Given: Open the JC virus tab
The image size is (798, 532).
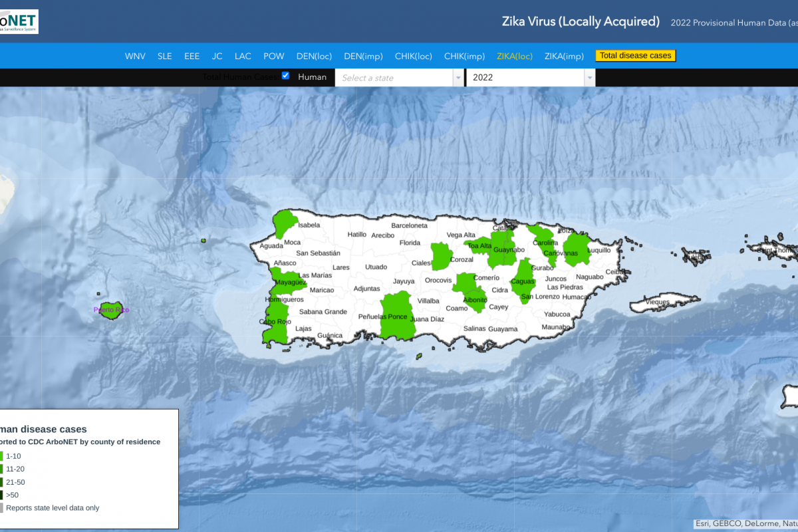Looking at the screenshot, I should coord(217,57).
